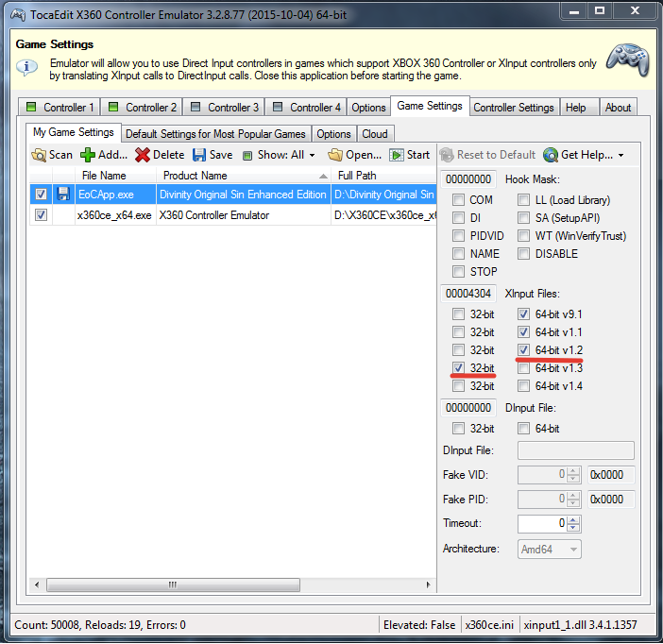Select Divinity Original Sin Enhanced Edition cell
The height and width of the screenshot is (644, 663).
[243, 195]
